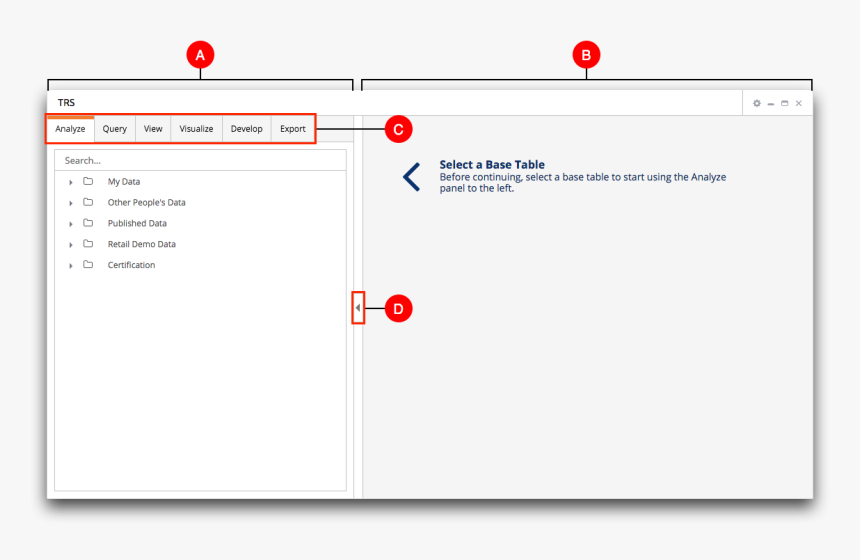Maximize the TRS window
The image size is (860, 560).
pyautogui.click(x=784, y=103)
